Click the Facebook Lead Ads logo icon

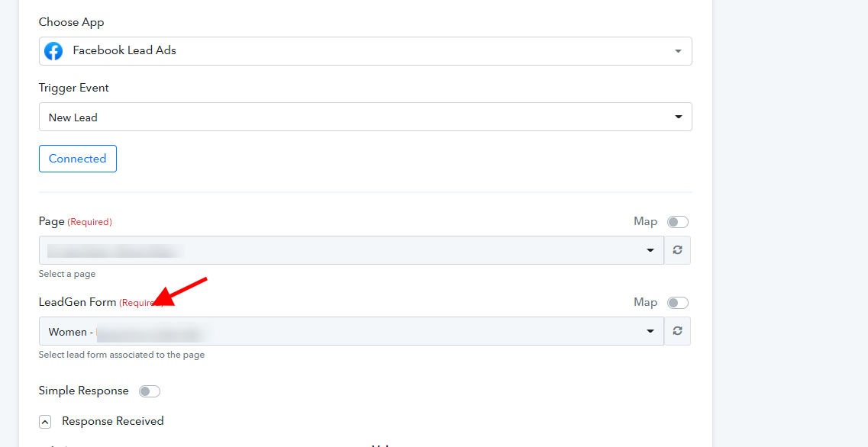pos(53,51)
